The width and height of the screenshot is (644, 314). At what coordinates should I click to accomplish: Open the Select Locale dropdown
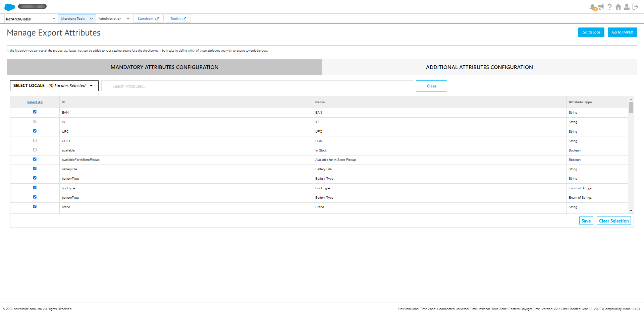(x=54, y=86)
